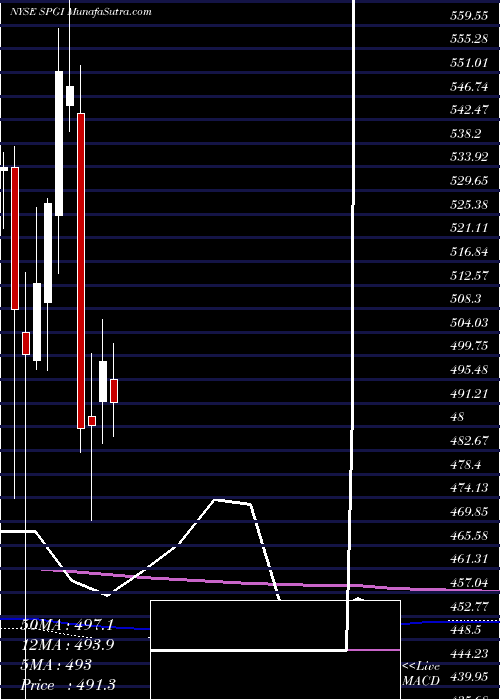Click the 559.55 price axis label
Screen dimensions: 500x700
coord(468,17)
